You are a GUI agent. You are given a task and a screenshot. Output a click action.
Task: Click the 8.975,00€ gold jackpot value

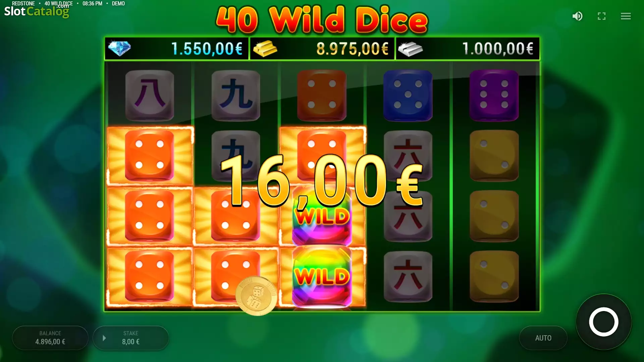(353, 49)
